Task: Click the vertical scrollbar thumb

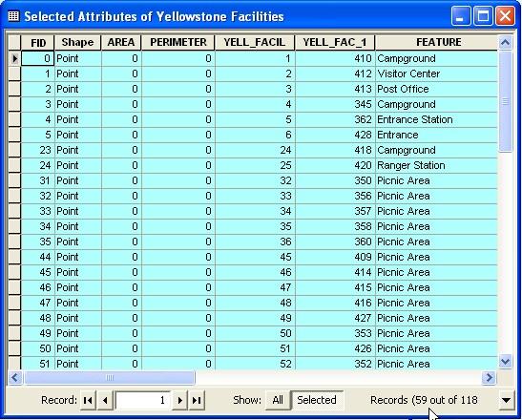Action: [506, 101]
